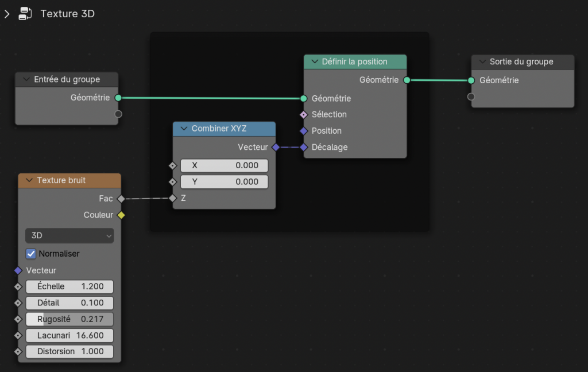This screenshot has height=372, width=588.
Task: Click the X value field in Combiner XYZ
Action: click(224, 165)
